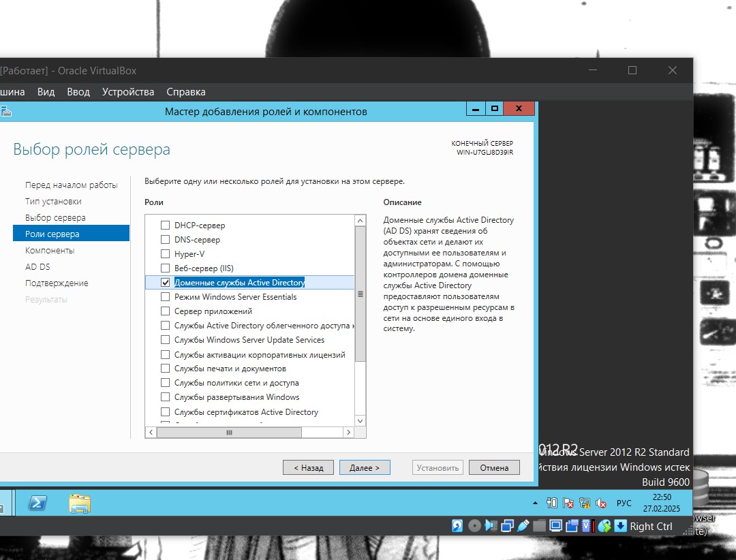
Task: Go to Компоненты step
Action: tap(50, 250)
